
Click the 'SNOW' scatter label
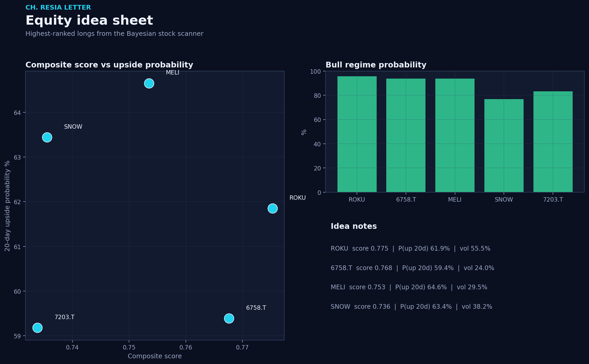click(73, 127)
